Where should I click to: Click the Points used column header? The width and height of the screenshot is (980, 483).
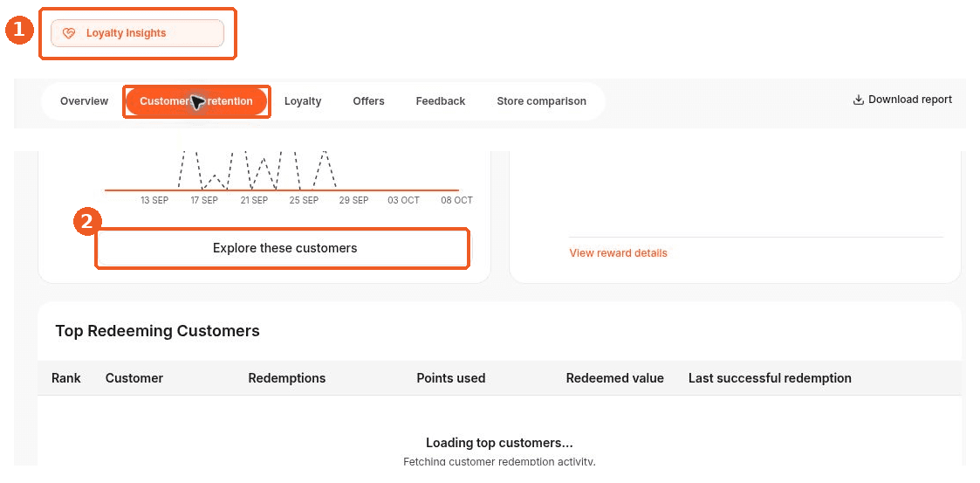coord(451,378)
